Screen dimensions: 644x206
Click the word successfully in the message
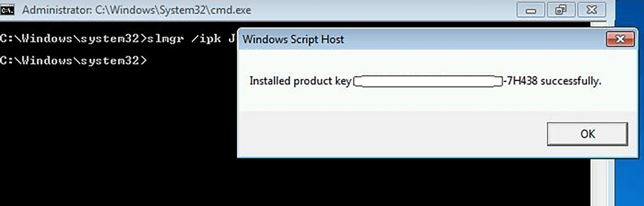[x=571, y=81]
